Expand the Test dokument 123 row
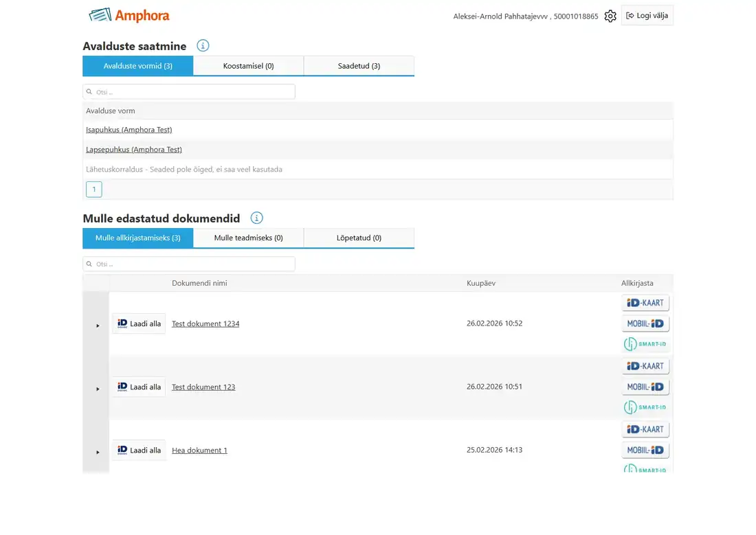756x535 pixels. pyautogui.click(x=98, y=389)
